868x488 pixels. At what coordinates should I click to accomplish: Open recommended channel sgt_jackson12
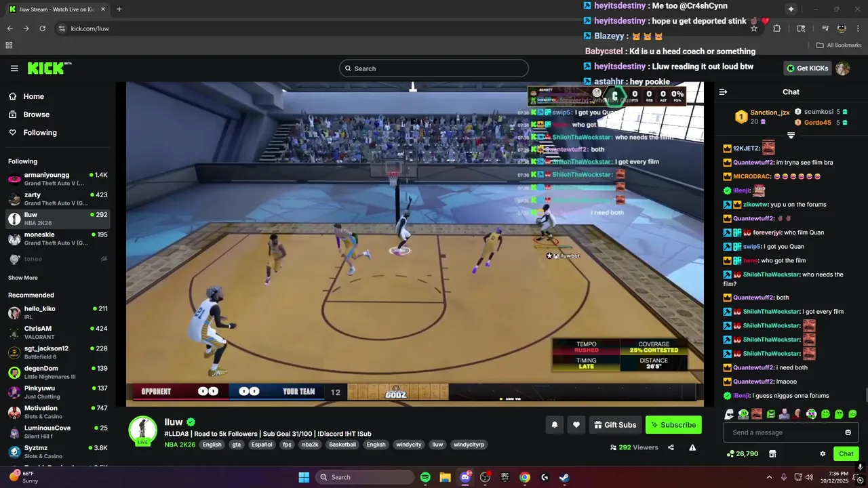tap(58, 352)
